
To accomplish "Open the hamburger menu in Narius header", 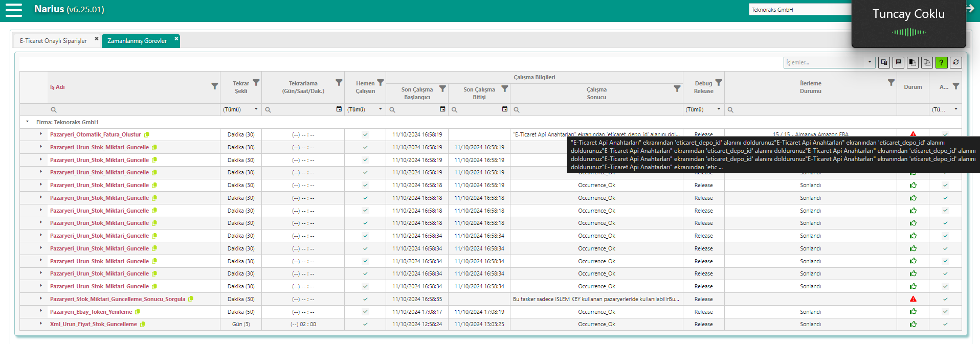I will tap(14, 10).
